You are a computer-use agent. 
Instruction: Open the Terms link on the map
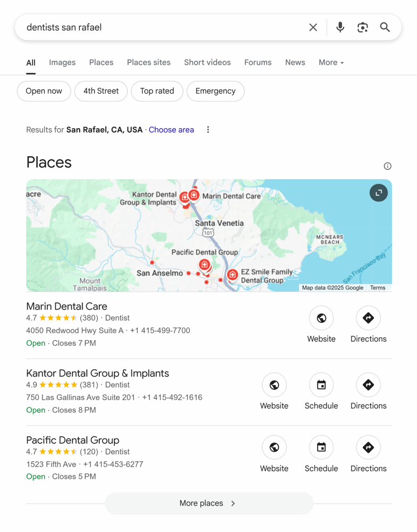(x=378, y=287)
